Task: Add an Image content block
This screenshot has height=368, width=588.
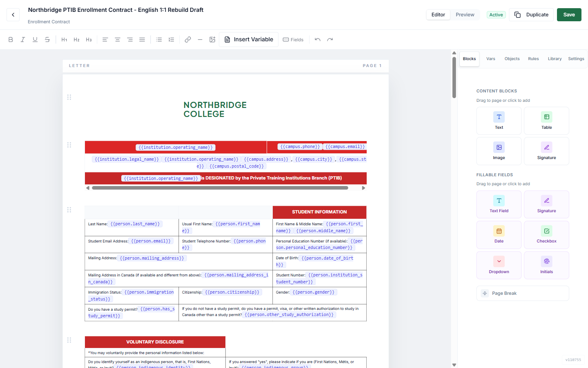Action: pyautogui.click(x=499, y=151)
